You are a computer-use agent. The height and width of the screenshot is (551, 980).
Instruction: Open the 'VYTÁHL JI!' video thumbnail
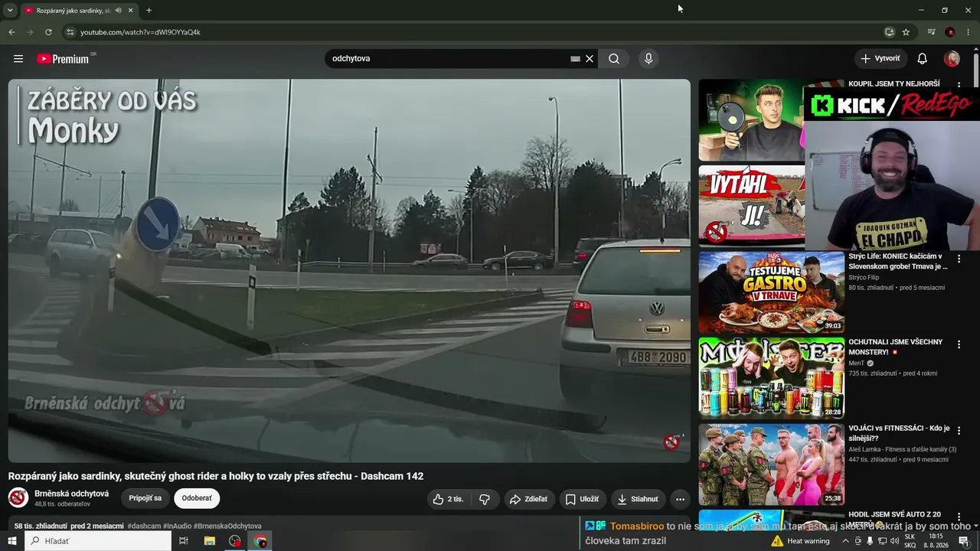tap(752, 207)
